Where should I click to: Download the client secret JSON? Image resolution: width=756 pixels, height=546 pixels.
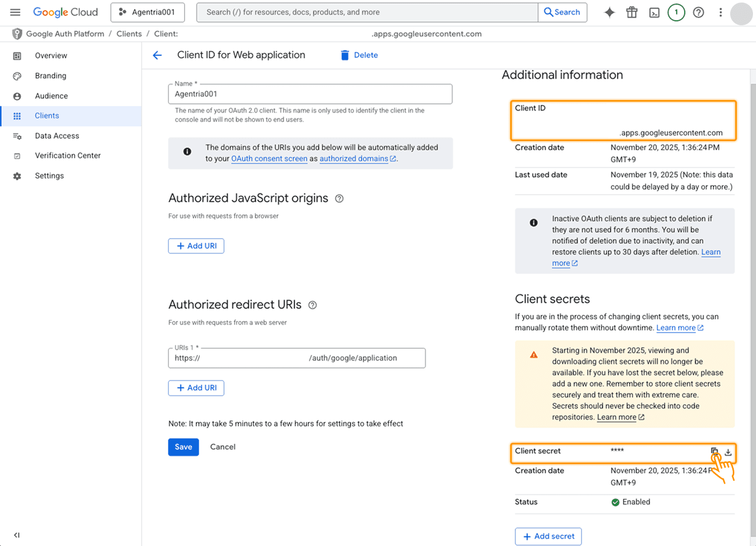pyautogui.click(x=728, y=452)
